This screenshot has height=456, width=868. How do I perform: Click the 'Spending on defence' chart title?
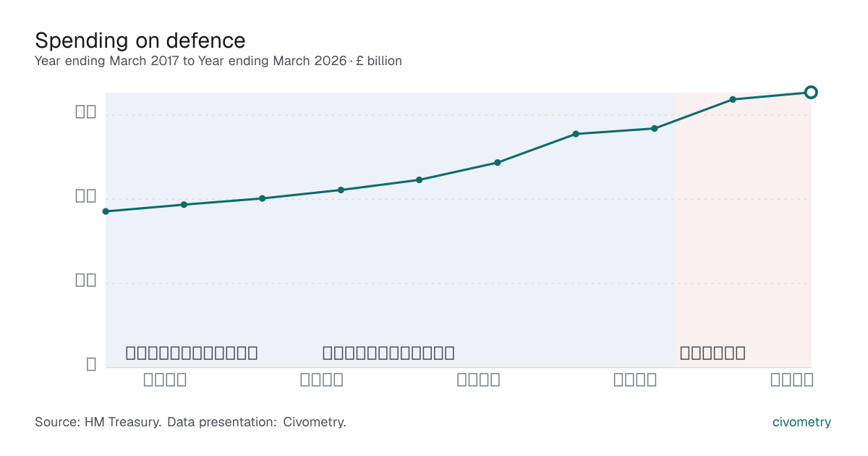[x=140, y=40]
